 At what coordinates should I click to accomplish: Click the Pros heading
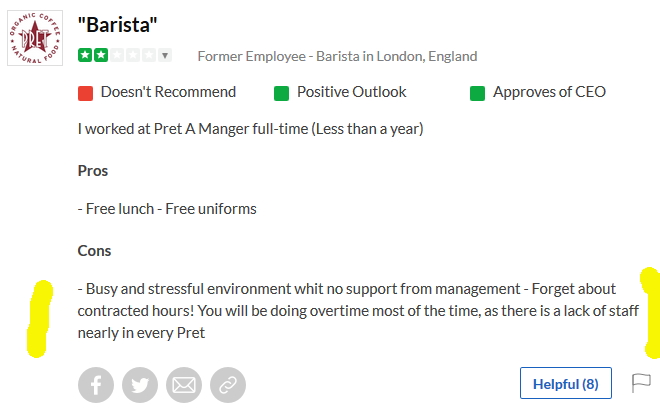(x=93, y=170)
